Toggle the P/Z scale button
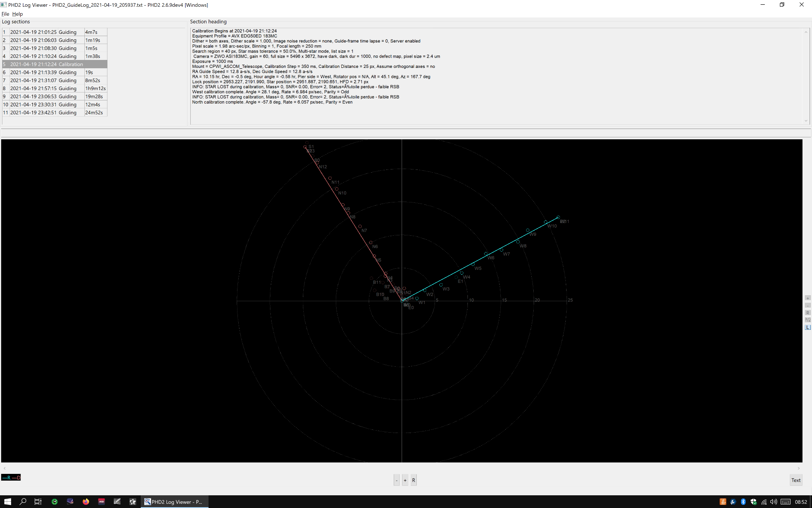The width and height of the screenshot is (812, 508). (x=808, y=320)
